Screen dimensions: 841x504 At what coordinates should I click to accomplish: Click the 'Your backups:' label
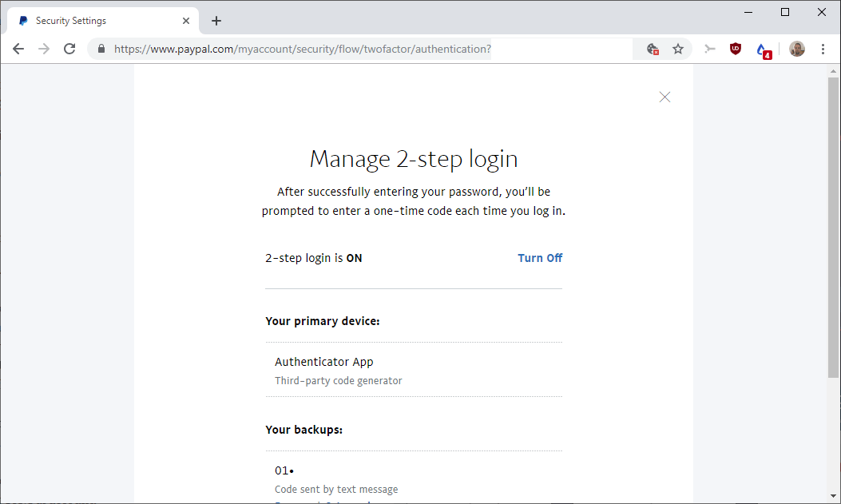click(303, 430)
